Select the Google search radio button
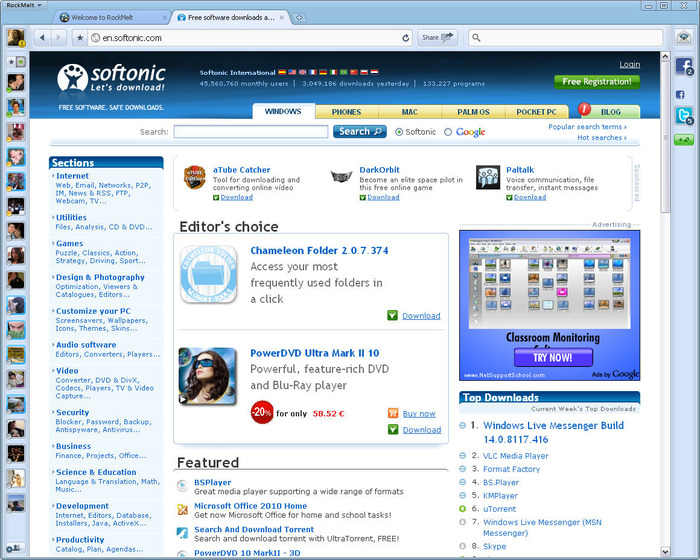The image size is (700, 560). (x=448, y=132)
